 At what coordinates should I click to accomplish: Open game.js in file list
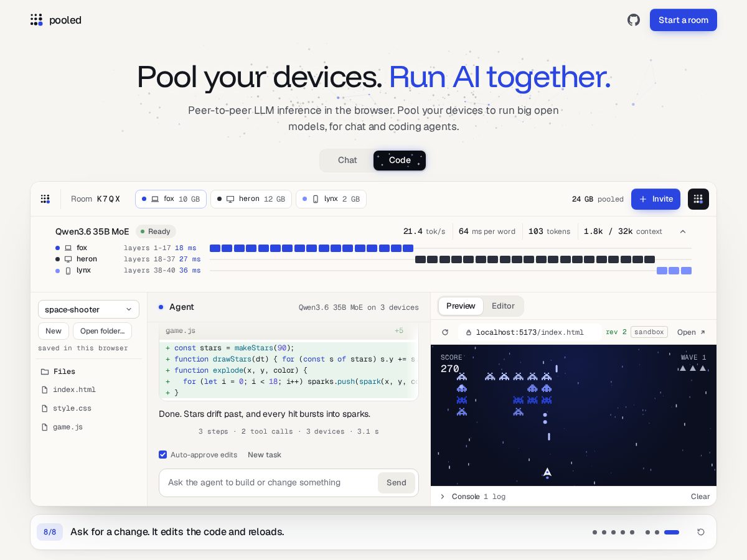pyautogui.click(x=68, y=427)
